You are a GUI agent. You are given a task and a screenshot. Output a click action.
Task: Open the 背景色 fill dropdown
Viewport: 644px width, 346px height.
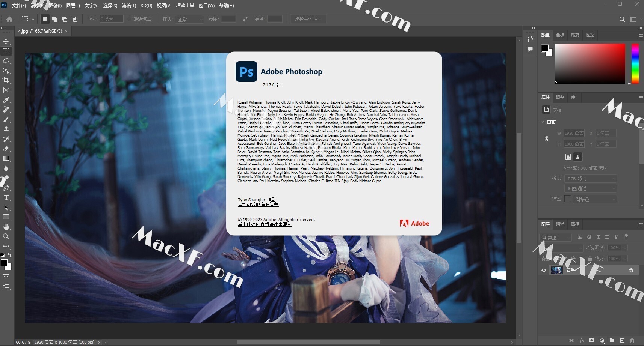click(595, 199)
